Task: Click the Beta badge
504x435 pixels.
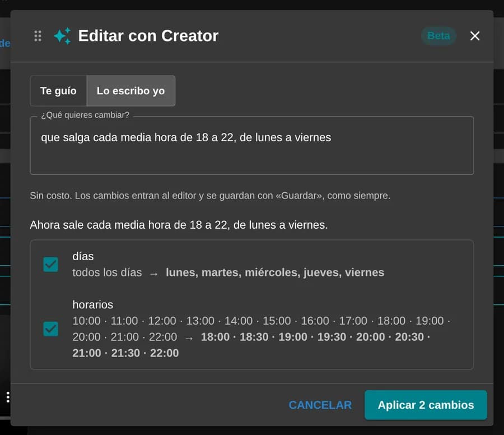Action: [438, 36]
